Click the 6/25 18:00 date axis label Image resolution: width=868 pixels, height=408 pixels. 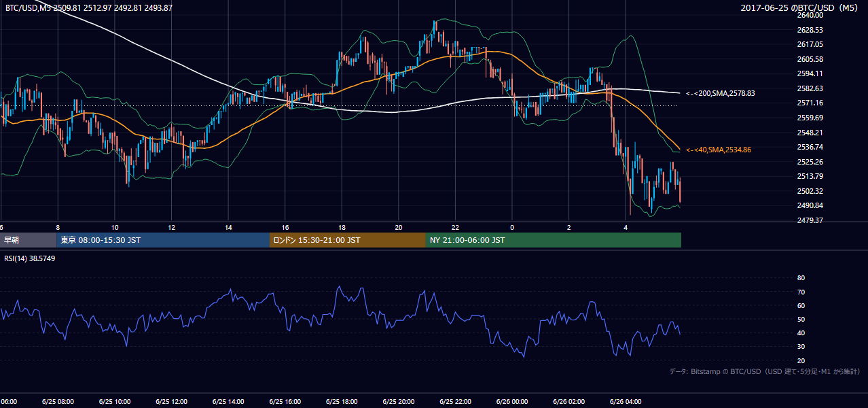pos(342,401)
